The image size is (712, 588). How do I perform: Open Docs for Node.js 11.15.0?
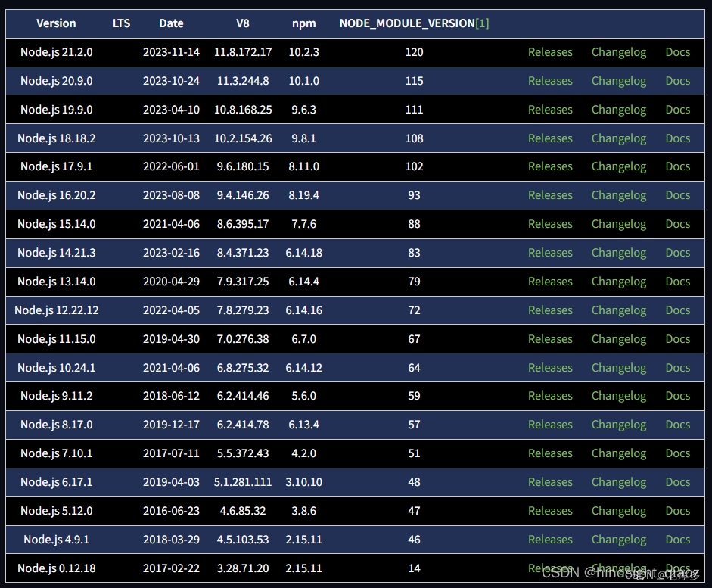tap(677, 339)
